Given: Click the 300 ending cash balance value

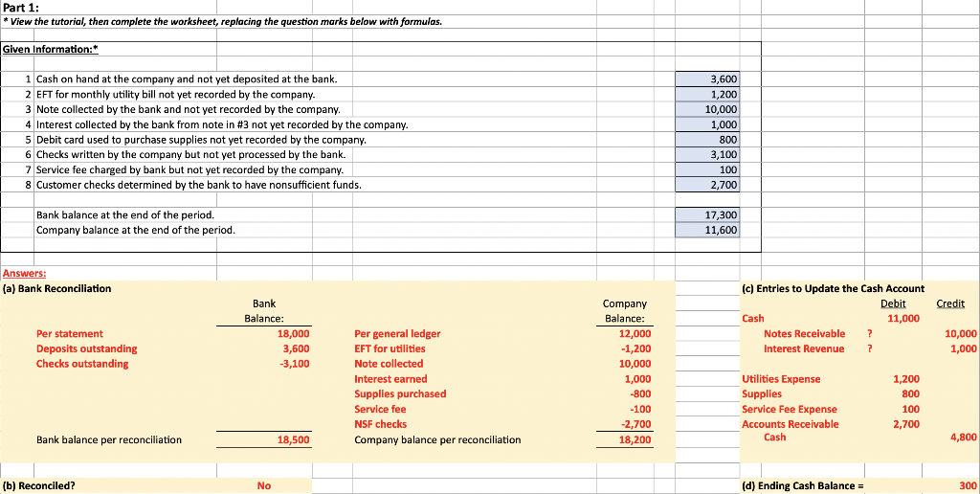Looking at the screenshot, I should (968, 486).
